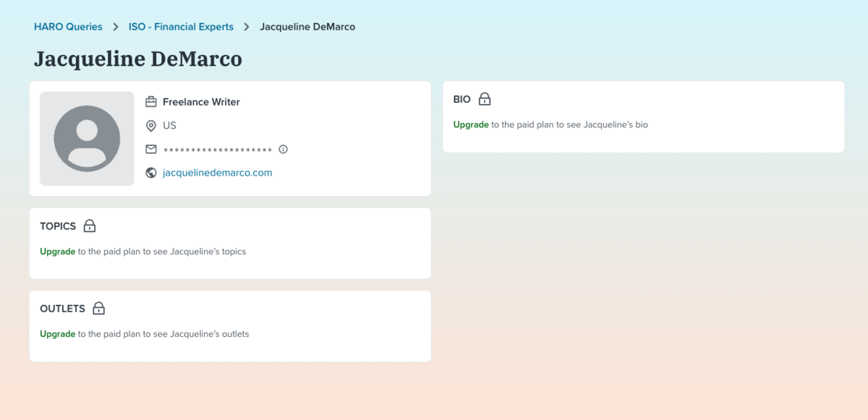
Task: Click the profile avatar placeholder image
Action: pos(87,139)
